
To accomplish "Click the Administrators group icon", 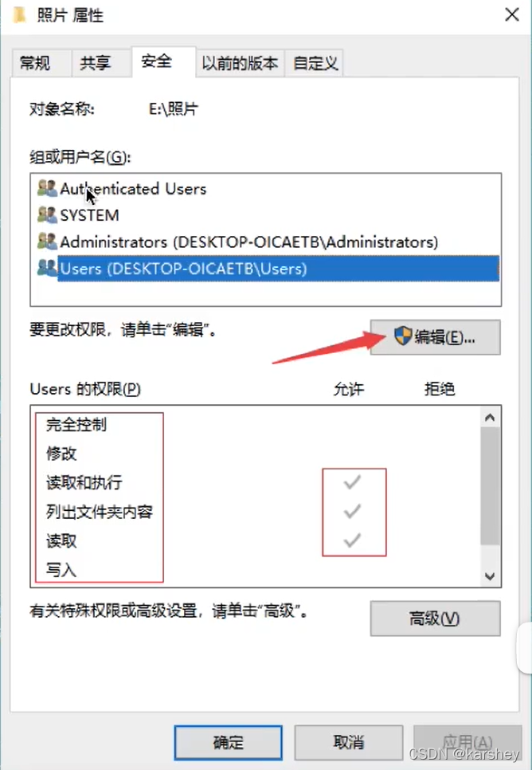I will [47, 241].
